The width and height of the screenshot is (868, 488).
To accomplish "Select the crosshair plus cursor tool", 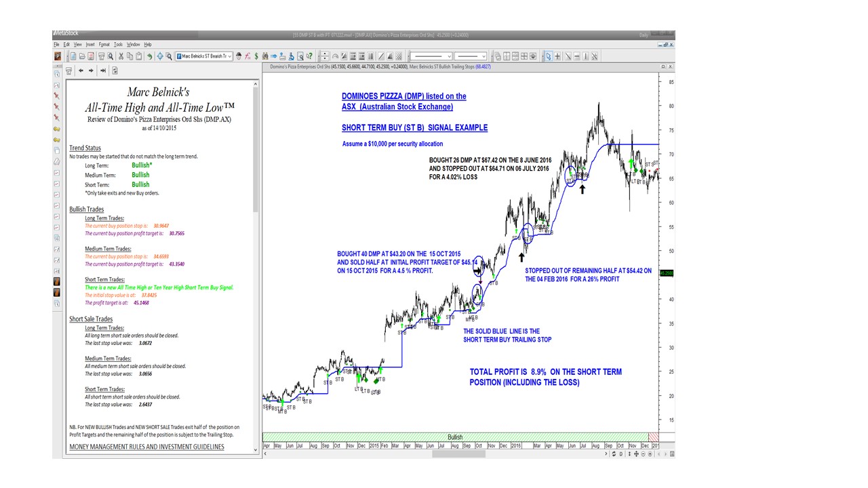I will pos(557,56).
